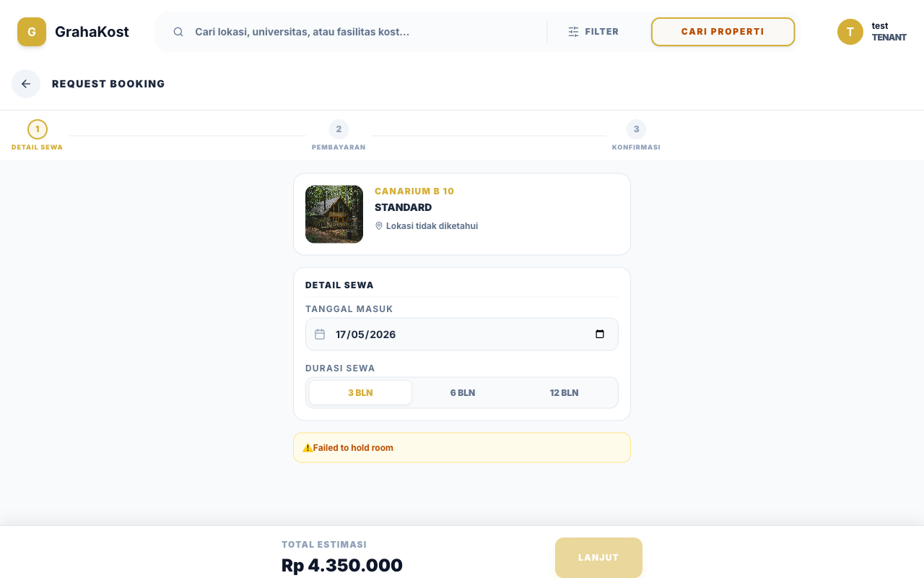Select the 3 BLN duration option
The width and height of the screenshot is (924, 578).
coord(360,393)
